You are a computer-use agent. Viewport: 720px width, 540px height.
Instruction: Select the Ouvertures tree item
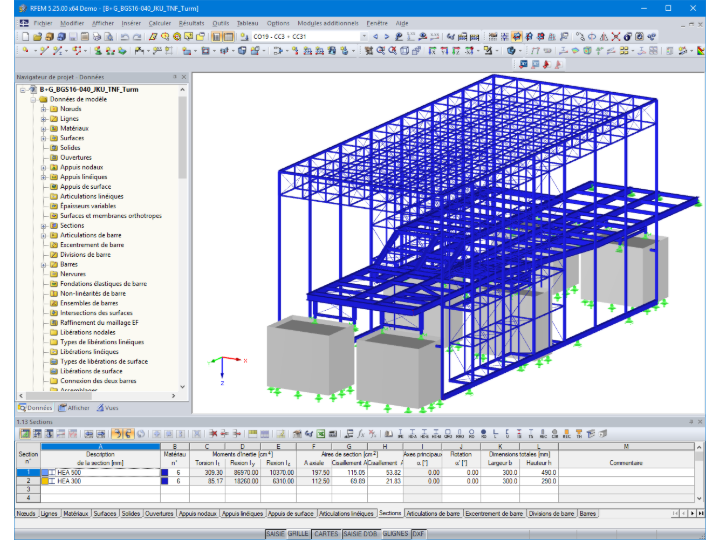[x=76, y=158]
